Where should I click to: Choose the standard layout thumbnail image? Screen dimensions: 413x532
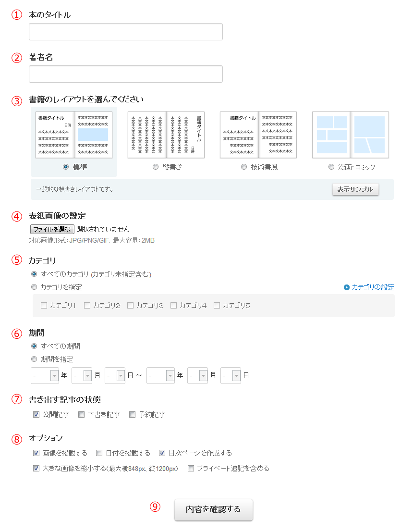pos(74,135)
